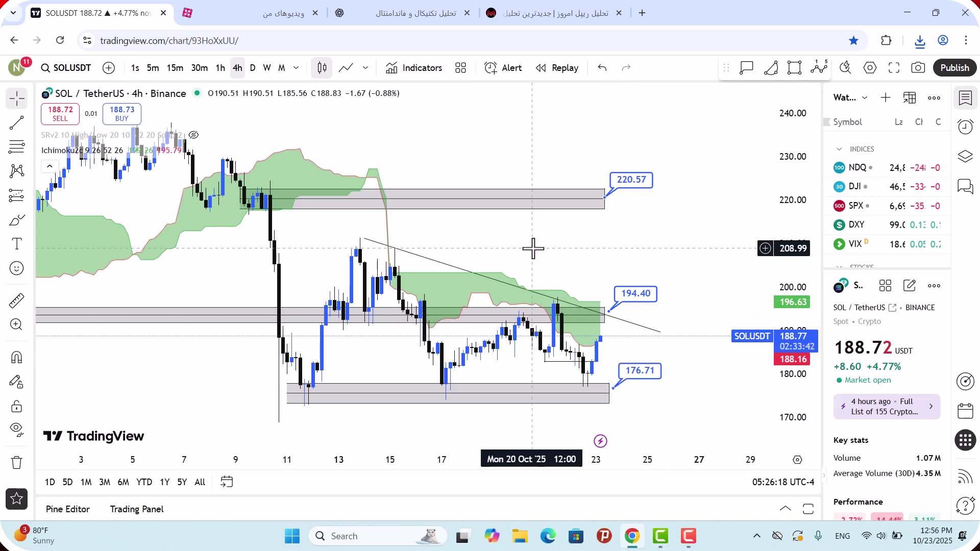Open the Trading Panel tab
Viewport: 980px width, 551px height.
pyautogui.click(x=137, y=509)
